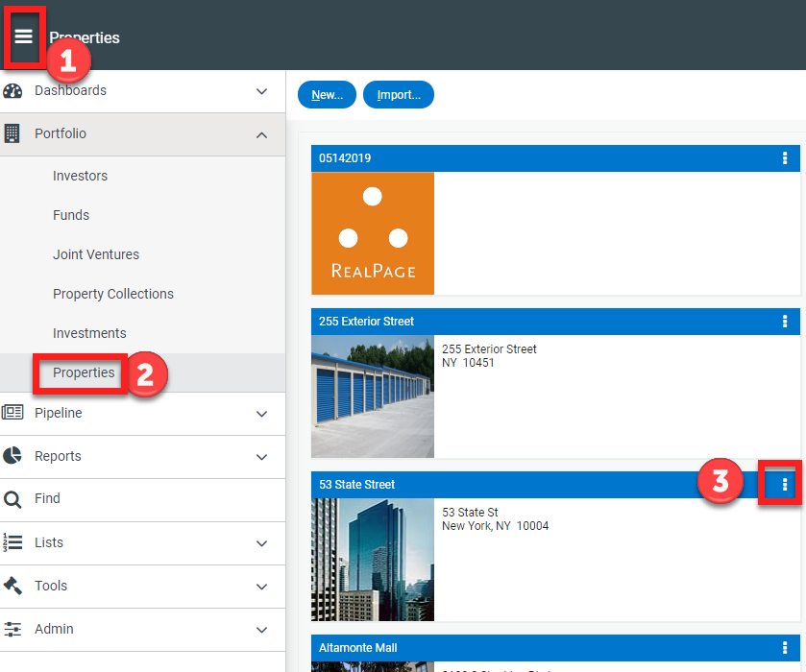The width and height of the screenshot is (806, 672).
Task: Click the Portfolio label
Action: click(61, 133)
